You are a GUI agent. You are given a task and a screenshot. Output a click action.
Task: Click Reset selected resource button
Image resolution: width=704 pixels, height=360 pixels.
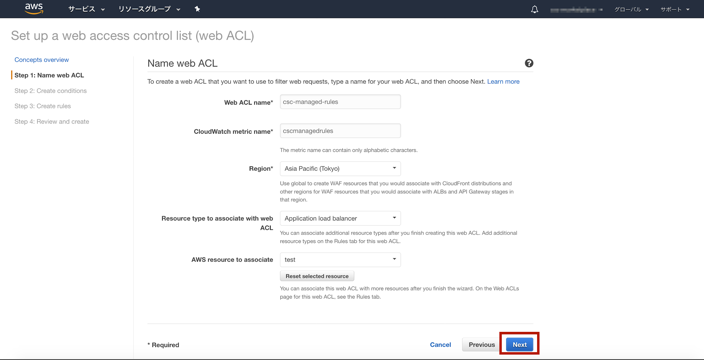(x=317, y=276)
